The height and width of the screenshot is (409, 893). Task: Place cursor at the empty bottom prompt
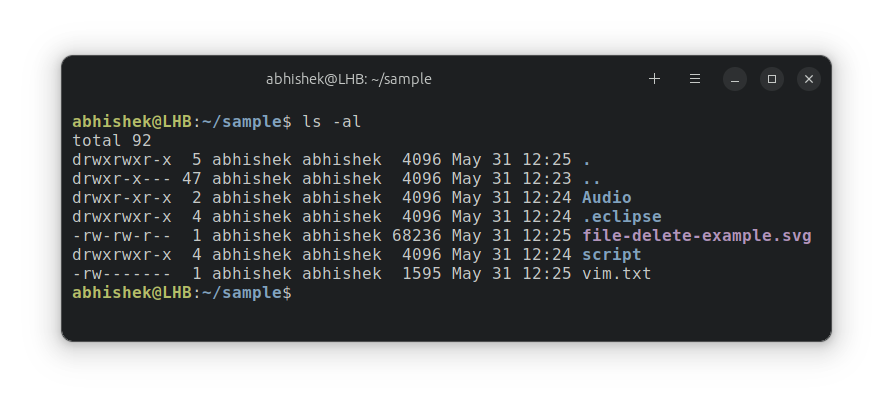301,293
